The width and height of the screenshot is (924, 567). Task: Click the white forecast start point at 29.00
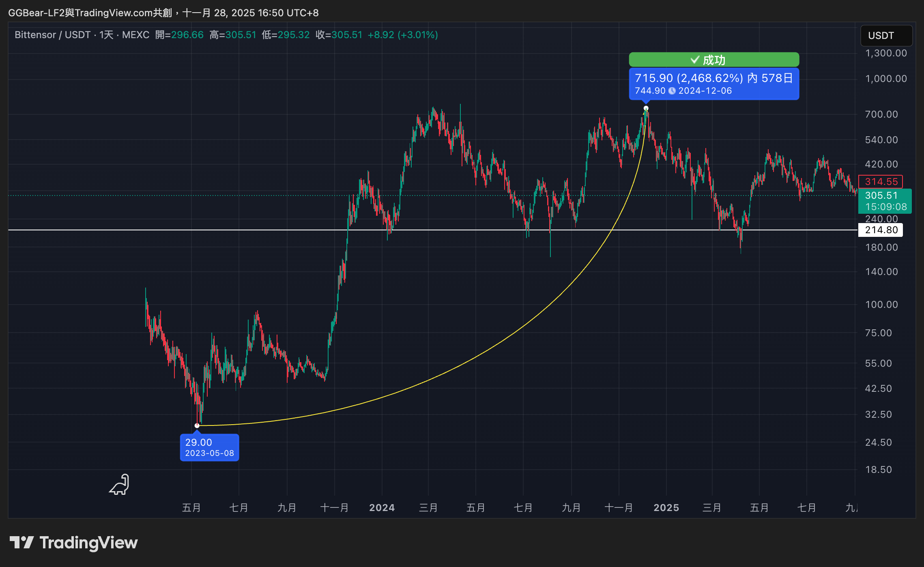pyautogui.click(x=197, y=425)
